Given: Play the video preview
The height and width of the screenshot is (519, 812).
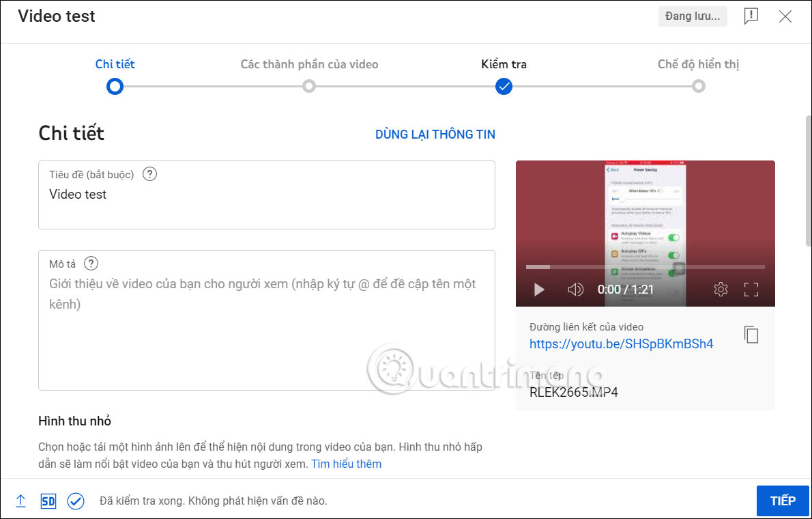Looking at the screenshot, I should click(x=539, y=290).
